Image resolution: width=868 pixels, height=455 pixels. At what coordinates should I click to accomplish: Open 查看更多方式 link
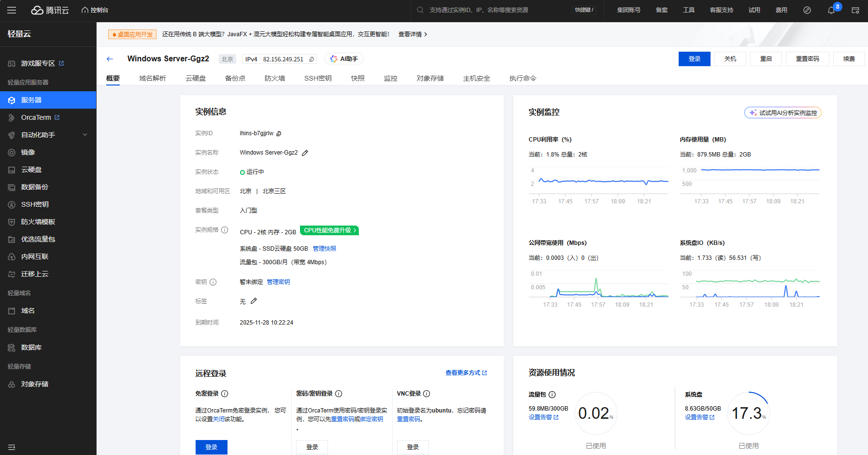point(466,373)
